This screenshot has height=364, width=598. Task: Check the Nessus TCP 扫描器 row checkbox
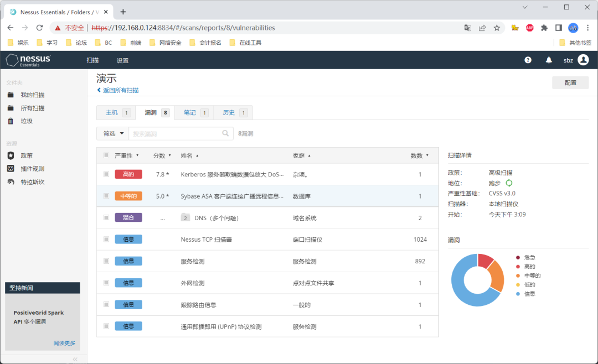(x=106, y=240)
